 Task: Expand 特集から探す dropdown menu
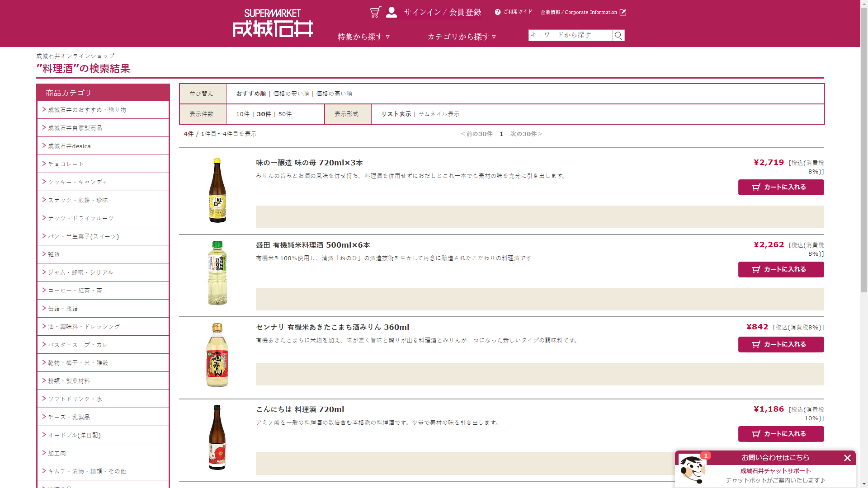point(363,37)
